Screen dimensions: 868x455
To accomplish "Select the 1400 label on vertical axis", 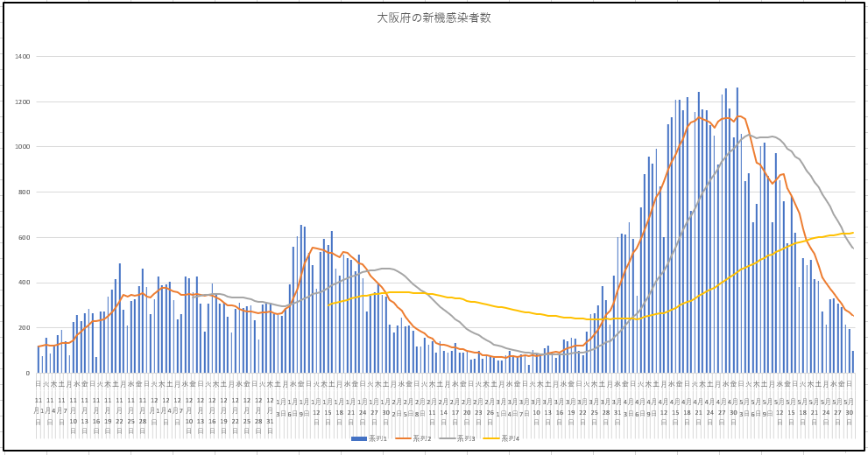I will 23,56.
